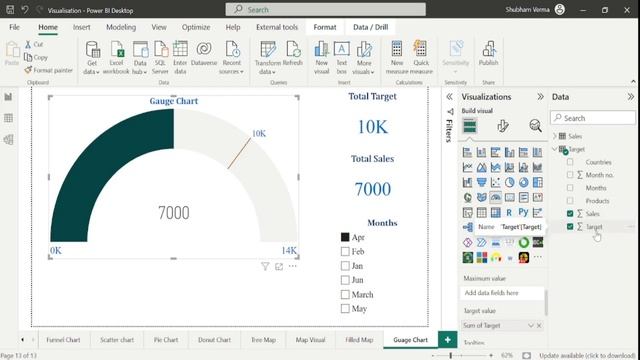This screenshot has width=640, height=360.
Task: Select the Gauge visual icon
Action: click(496, 198)
